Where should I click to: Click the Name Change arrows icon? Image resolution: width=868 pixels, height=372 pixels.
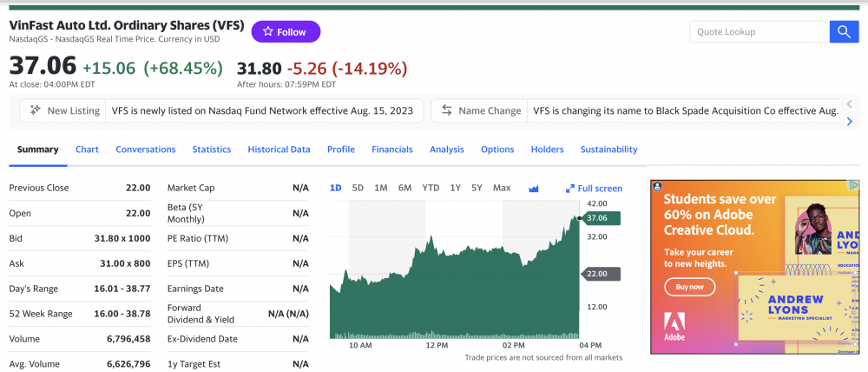[447, 110]
